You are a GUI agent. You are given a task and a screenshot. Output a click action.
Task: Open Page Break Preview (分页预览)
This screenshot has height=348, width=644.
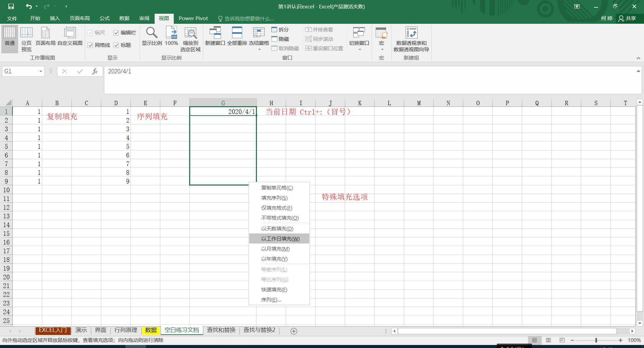(x=26, y=39)
